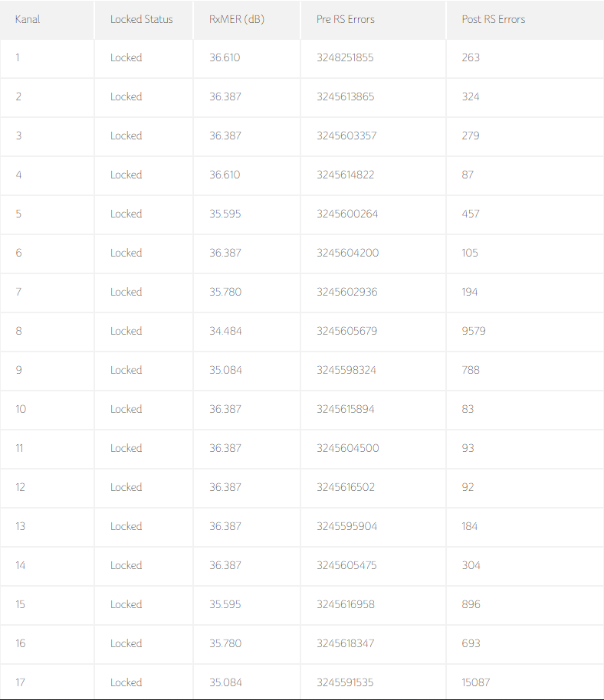Click Pre RS Errors value 3245591535
The height and width of the screenshot is (700, 604).
345,682
